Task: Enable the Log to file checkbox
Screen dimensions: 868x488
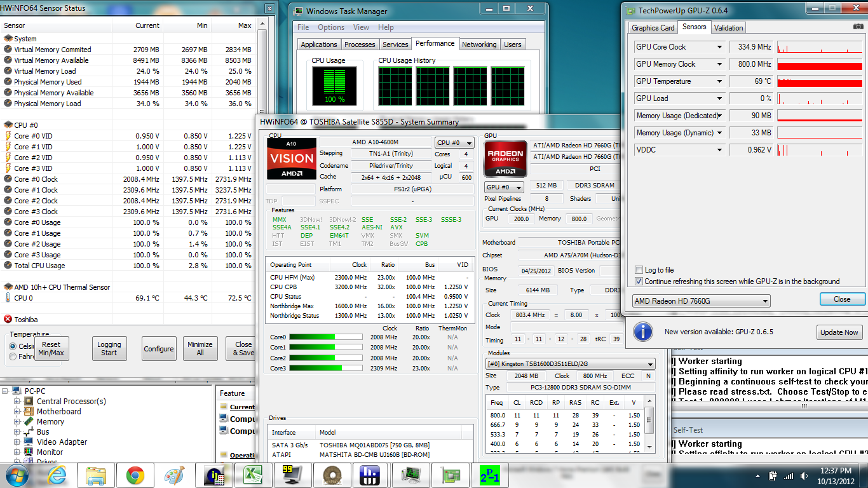Action: coord(639,270)
